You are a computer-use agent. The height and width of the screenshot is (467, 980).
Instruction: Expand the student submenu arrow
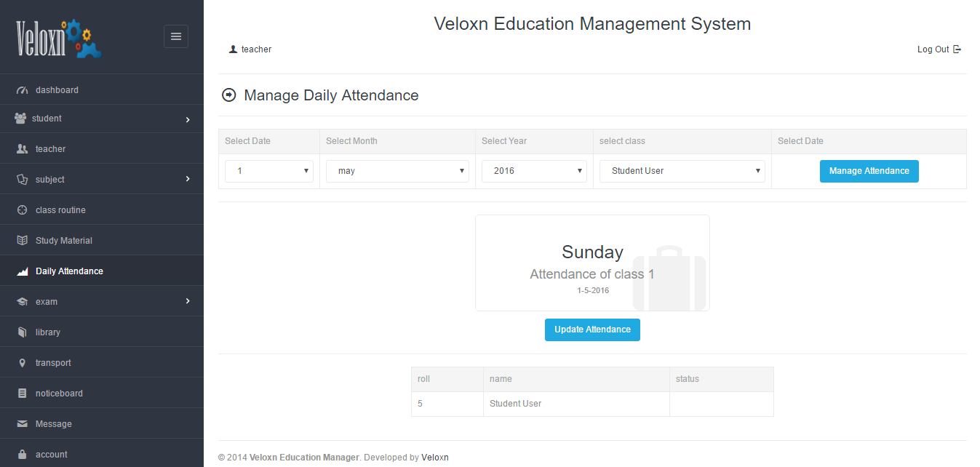pos(188,119)
